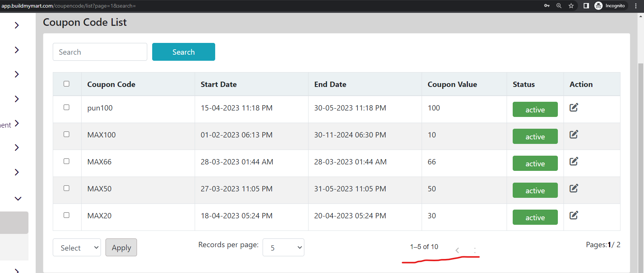Click coupon code text pun100
This screenshot has width=644, height=273.
tap(100, 108)
